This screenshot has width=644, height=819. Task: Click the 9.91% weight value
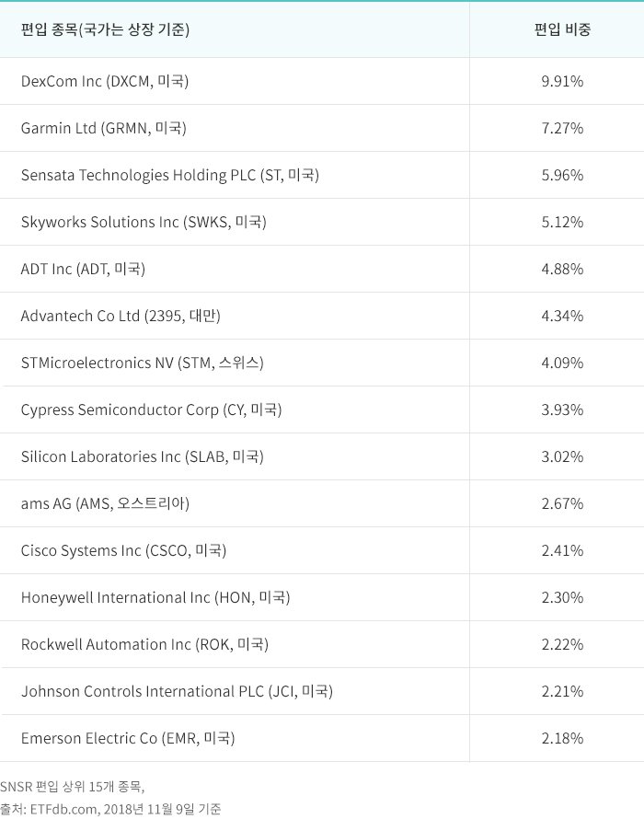point(562,81)
